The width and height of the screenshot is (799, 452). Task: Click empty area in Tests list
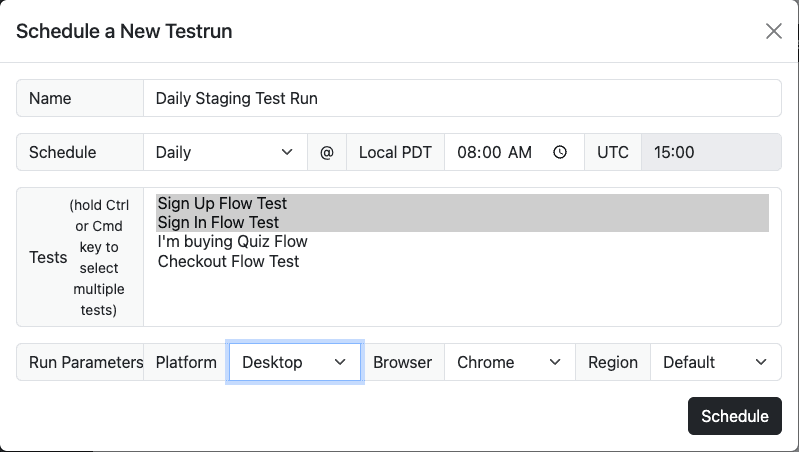click(462, 298)
